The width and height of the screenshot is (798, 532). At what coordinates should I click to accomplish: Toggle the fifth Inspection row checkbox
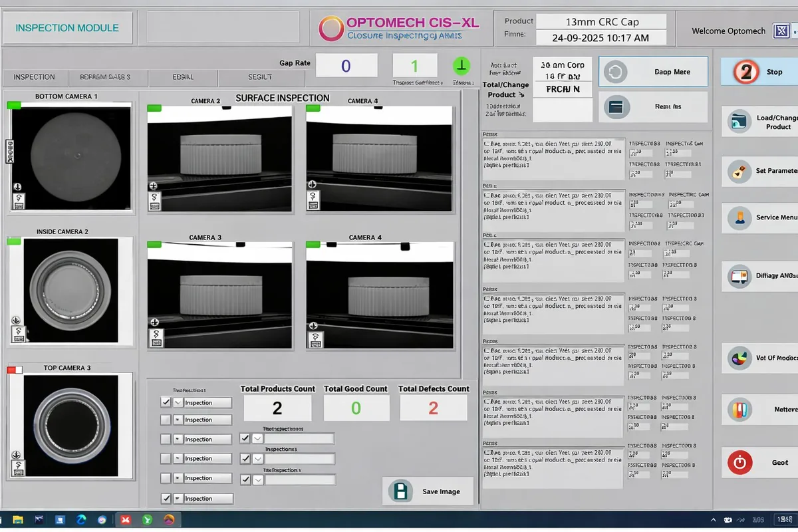coord(166,477)
